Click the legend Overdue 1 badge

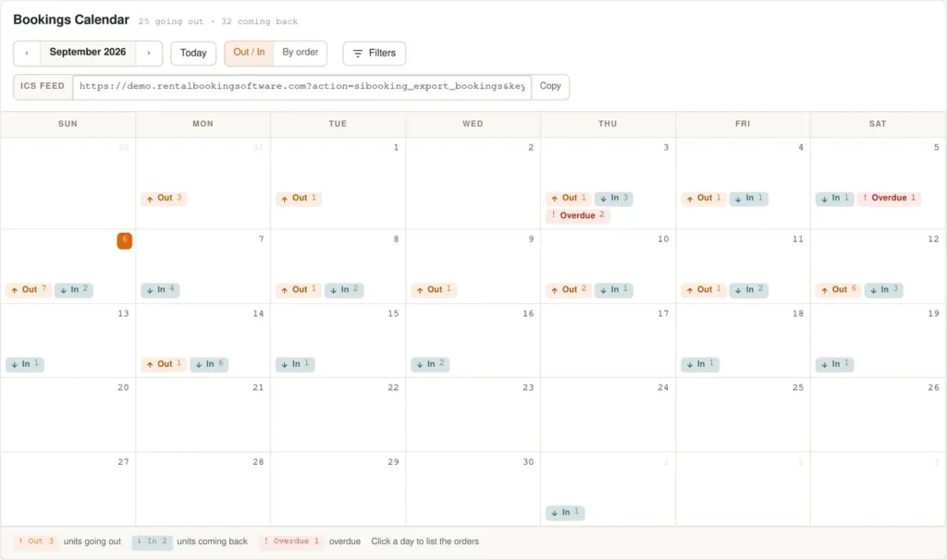(291, 542)
